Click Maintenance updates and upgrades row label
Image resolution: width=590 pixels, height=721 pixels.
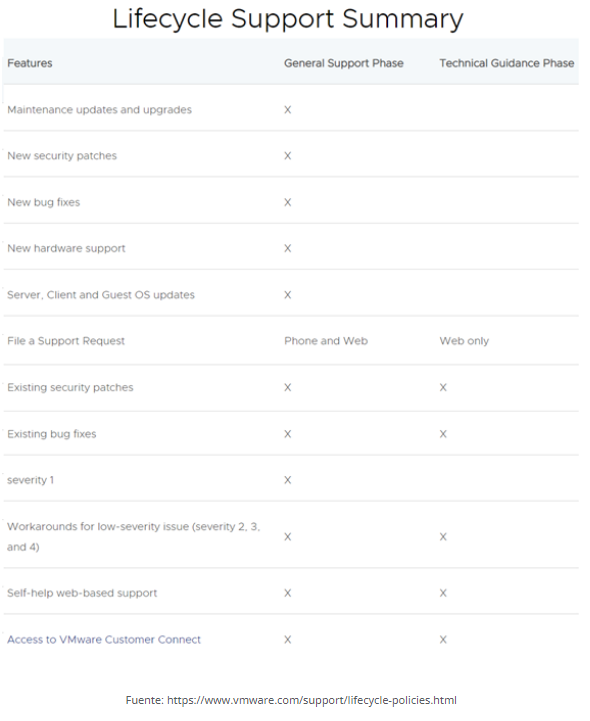[99, 110]
